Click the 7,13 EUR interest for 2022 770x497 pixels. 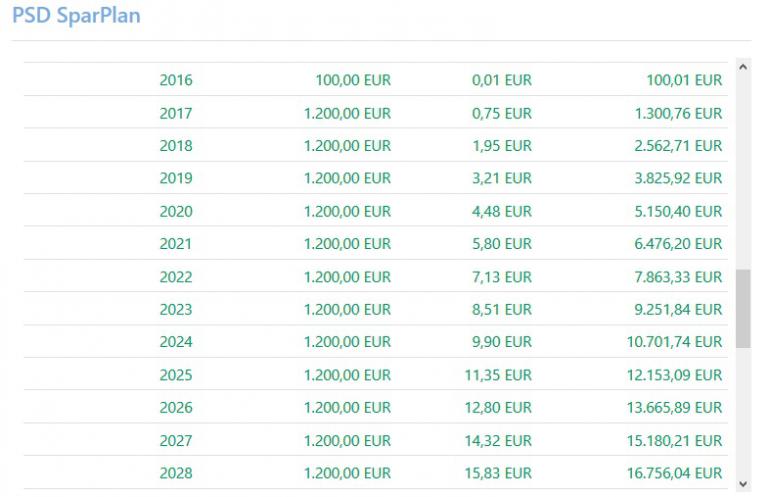[x=501, y=277]
